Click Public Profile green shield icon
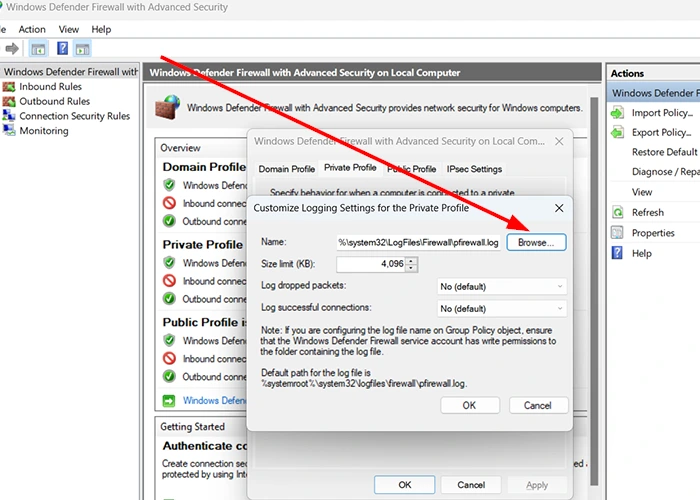Screen dimensions: 700x500 [169, 340]
